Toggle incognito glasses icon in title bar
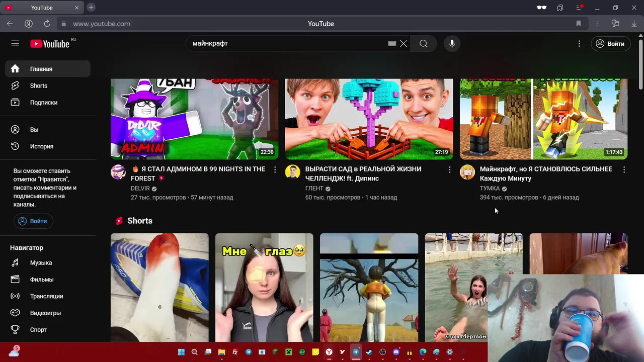 pyautogui.click(x=541, y=8)
